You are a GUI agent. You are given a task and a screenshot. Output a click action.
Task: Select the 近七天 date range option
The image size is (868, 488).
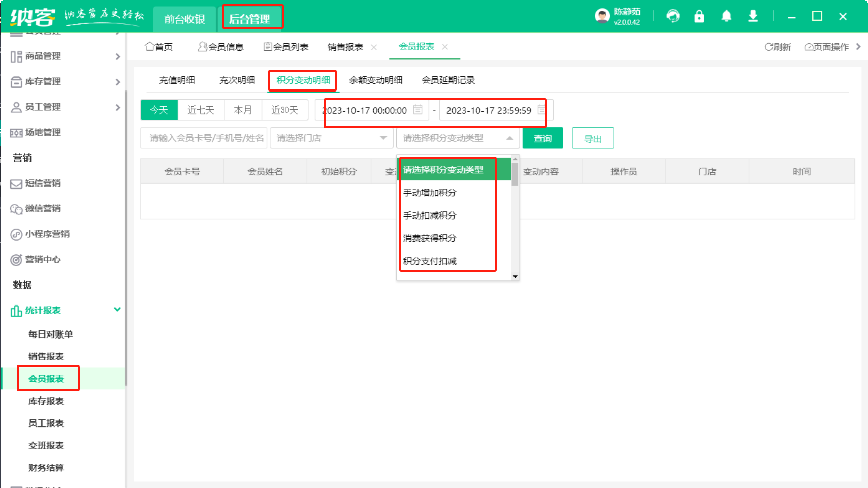coord(201,110)
